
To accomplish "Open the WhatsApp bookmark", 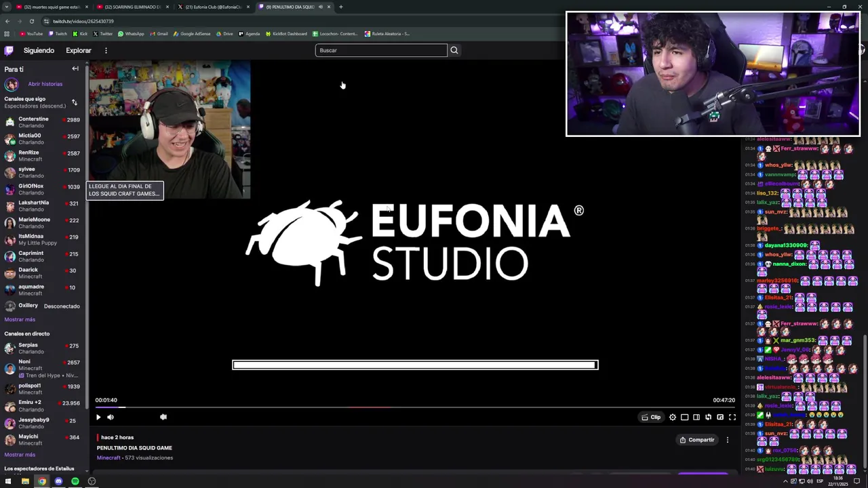I will (x=131, y=33).
